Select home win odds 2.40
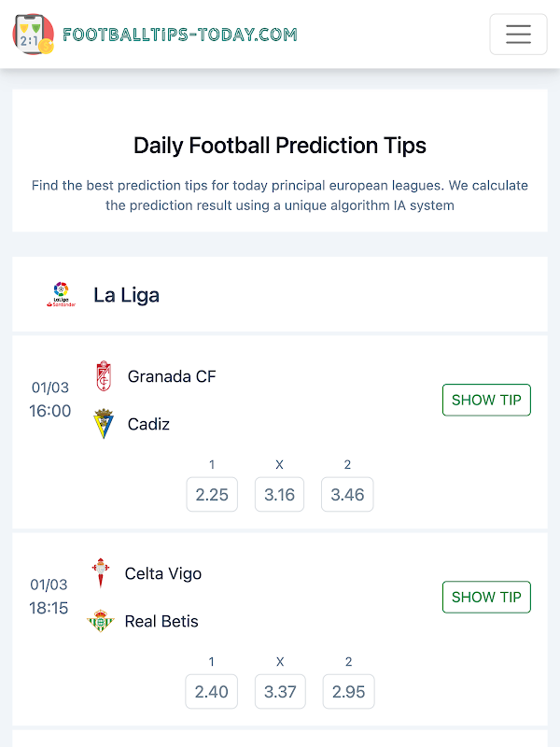 212,692
